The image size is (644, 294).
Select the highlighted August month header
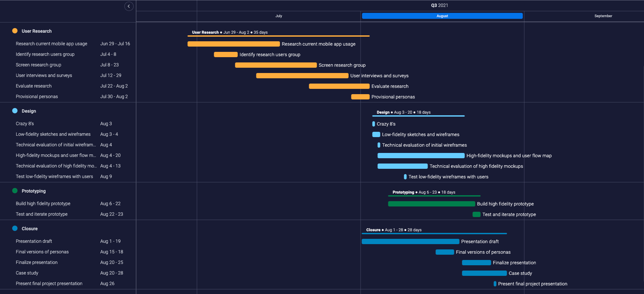(x=442, y=16)
